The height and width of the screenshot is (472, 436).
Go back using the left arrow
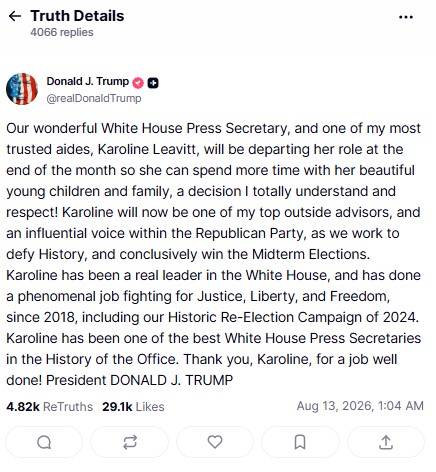point(15,16)
